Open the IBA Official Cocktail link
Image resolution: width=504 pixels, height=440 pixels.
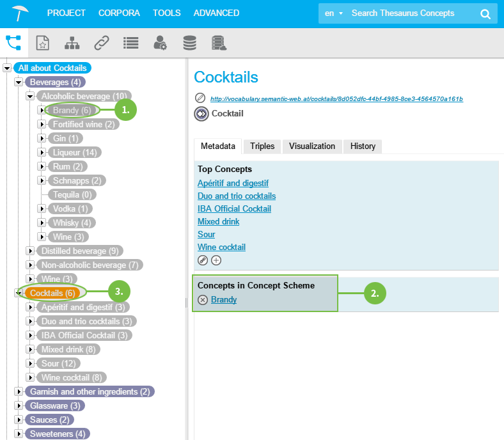point(234,208)
